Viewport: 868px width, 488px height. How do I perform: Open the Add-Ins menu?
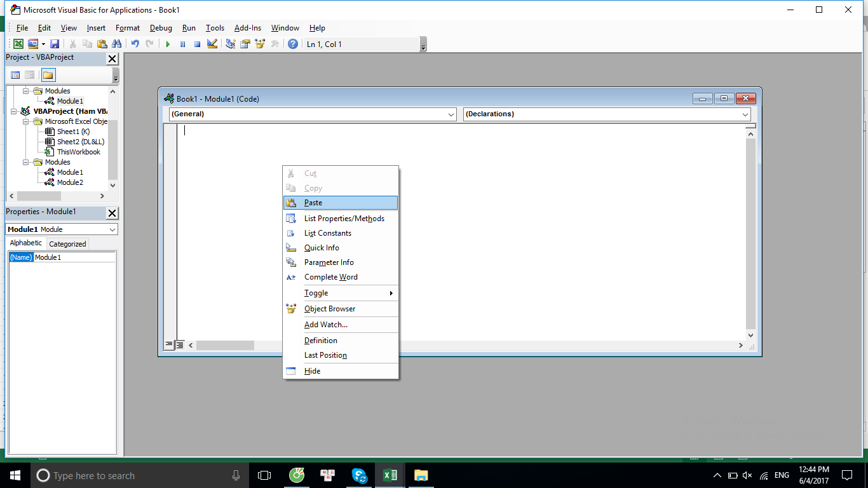248,28
